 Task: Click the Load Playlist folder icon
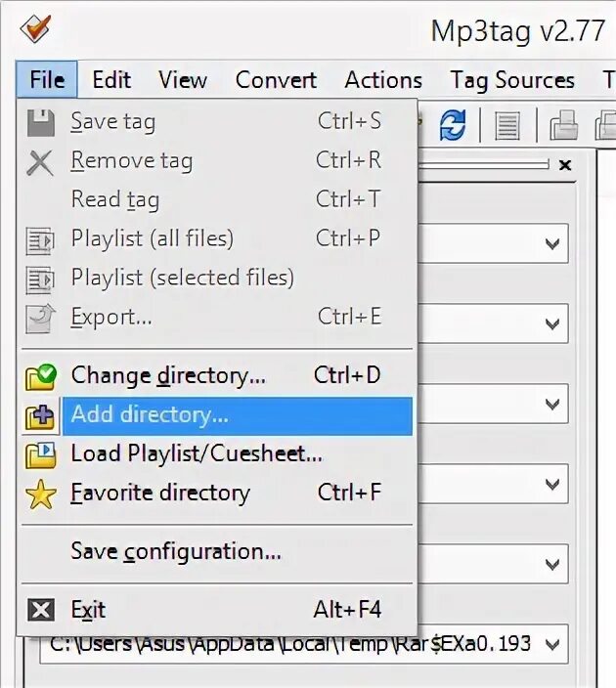coord(40,454)
